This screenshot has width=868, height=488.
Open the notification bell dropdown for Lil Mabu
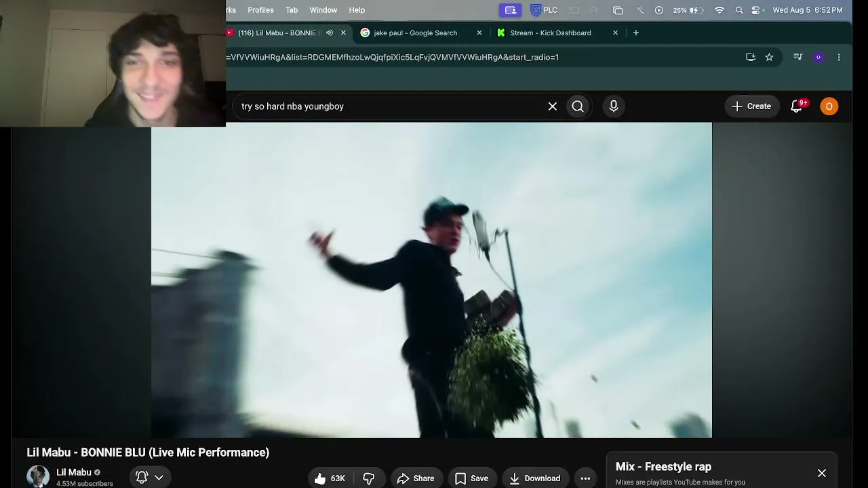click(x=149, y=478)
